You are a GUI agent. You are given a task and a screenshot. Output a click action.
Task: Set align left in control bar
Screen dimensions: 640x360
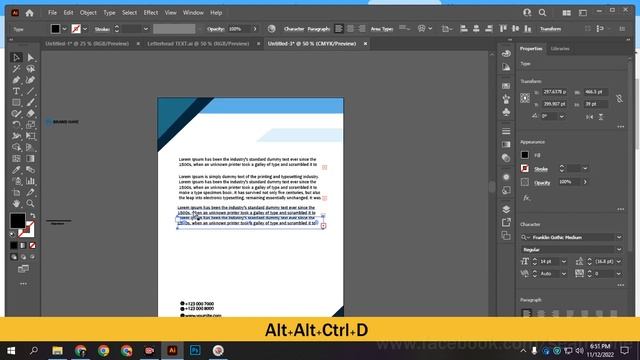(x=339, y=29)
